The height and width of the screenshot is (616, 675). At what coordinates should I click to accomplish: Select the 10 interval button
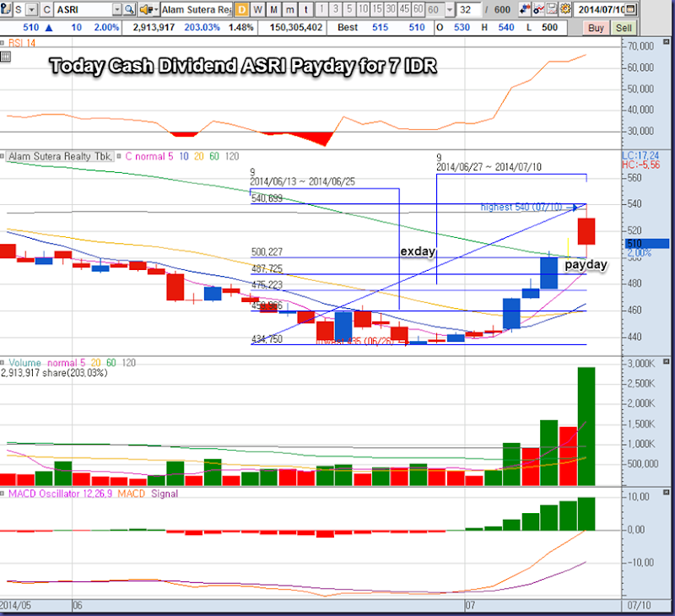tap(364, 9)
